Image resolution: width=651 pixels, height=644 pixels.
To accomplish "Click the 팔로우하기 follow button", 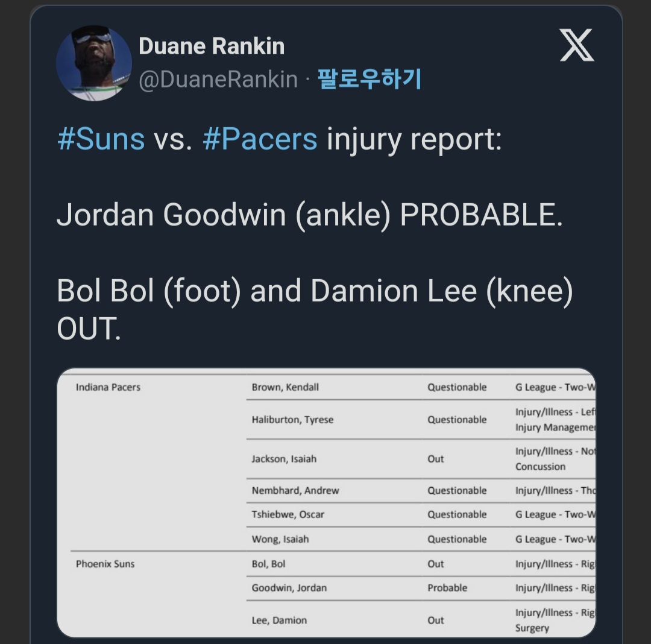I will [x=370, y=79].
